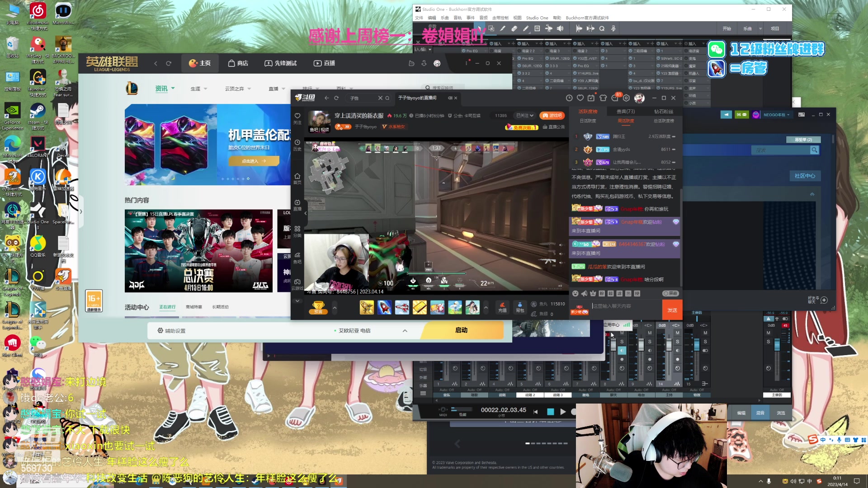The width and height of the screenshot is (868, 488).
Task: Open Douyu settings hexagon icon
Action: [626, 98]
